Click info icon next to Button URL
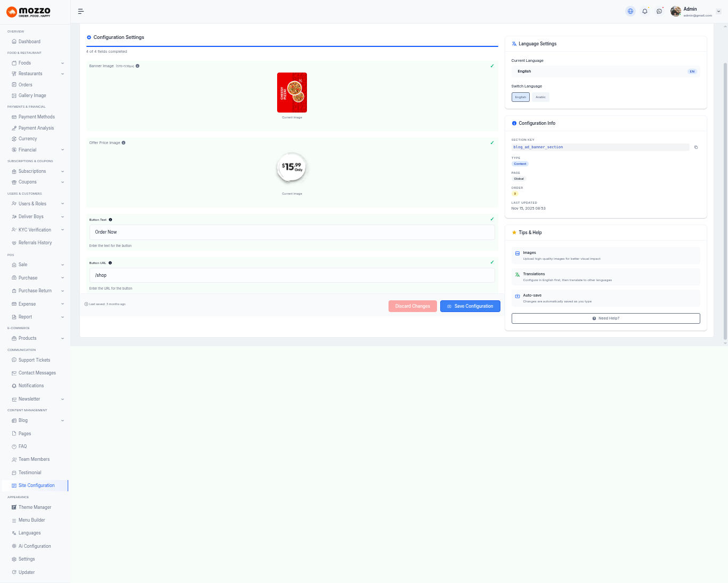The height and width of the screenshot is (583, 728). pyautogui.click(x=110, y=263)
